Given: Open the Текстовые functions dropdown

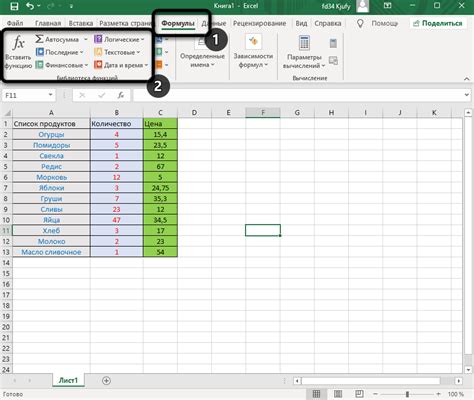Looking at the screenshot, I should click(117, 52).
